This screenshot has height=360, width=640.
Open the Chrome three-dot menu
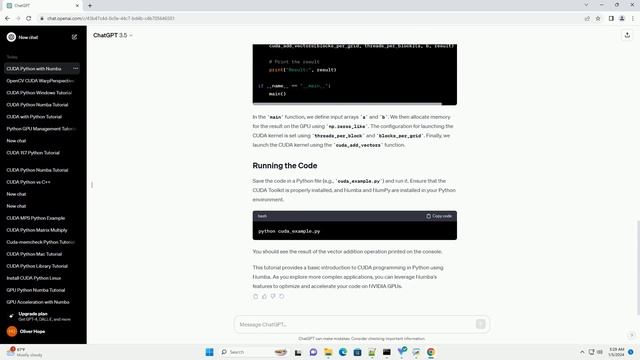633,18
